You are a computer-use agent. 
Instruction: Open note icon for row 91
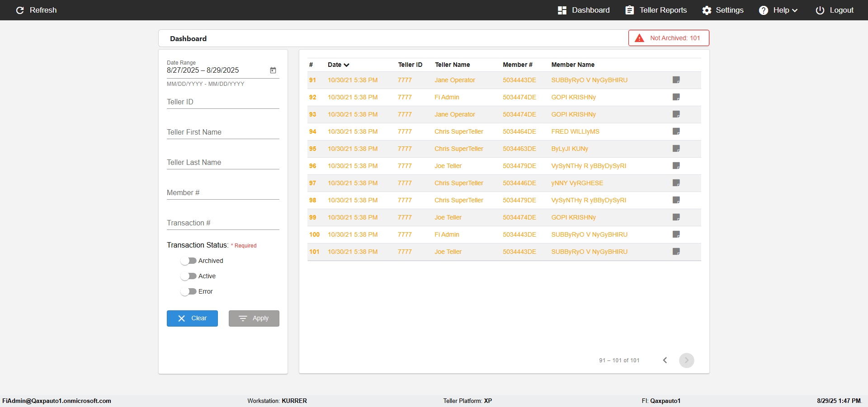click(x=676, y=80)
